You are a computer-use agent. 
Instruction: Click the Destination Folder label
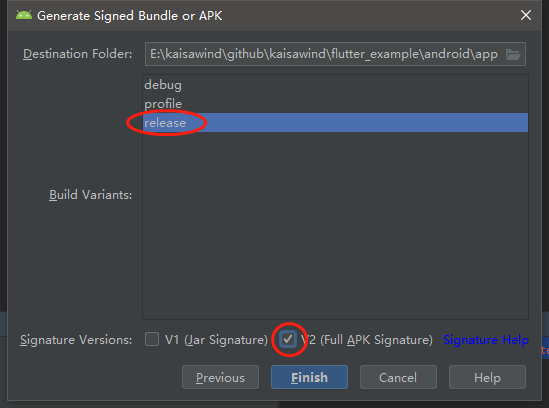tap(77, 54)
